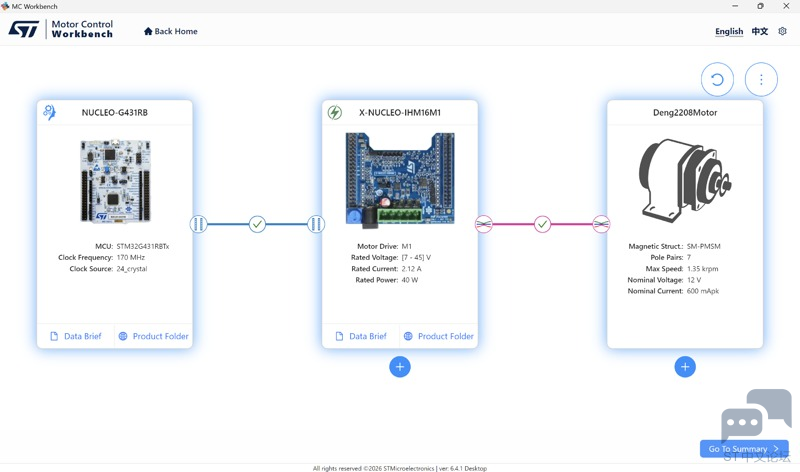This screenshot has width=800, height=472.
Task: Open settings with the gear icon
Action: [782, 31]
